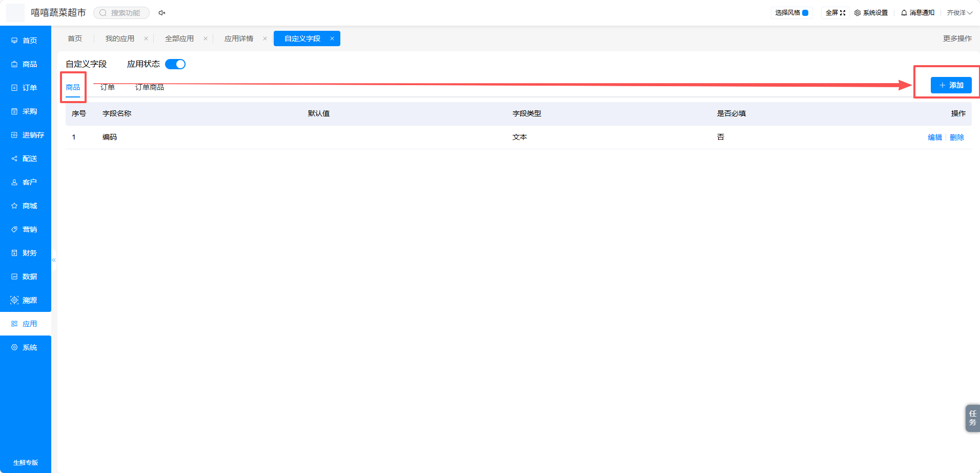Viewport: 980px width, 473px height.
Task: Click the 编码 field name cell
Action: (x=110, y=137)
